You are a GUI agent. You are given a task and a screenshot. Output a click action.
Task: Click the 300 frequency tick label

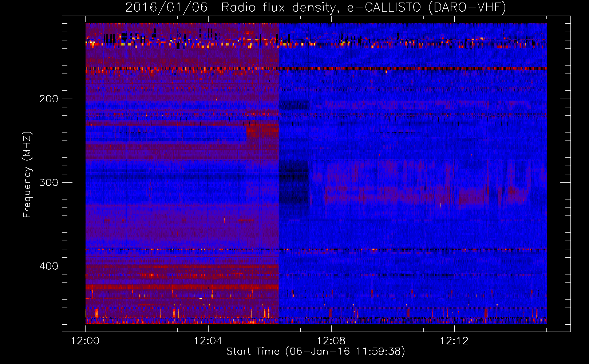pos(49,182)
